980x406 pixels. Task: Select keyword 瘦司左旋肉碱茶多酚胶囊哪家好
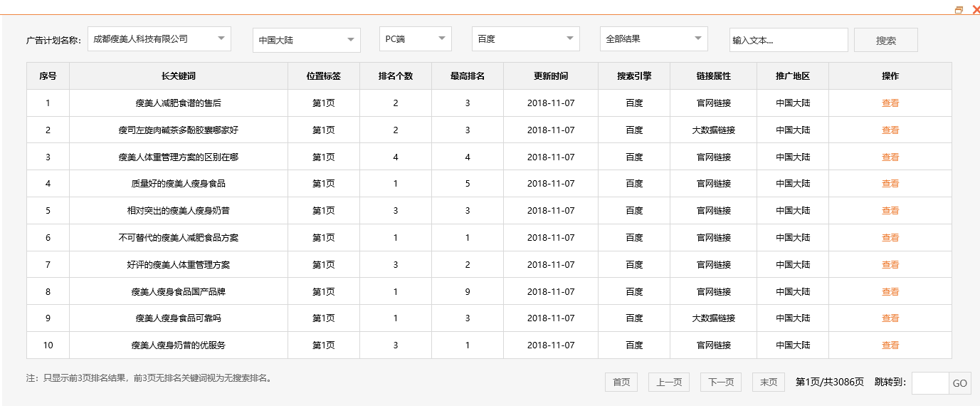coord(179,130)
